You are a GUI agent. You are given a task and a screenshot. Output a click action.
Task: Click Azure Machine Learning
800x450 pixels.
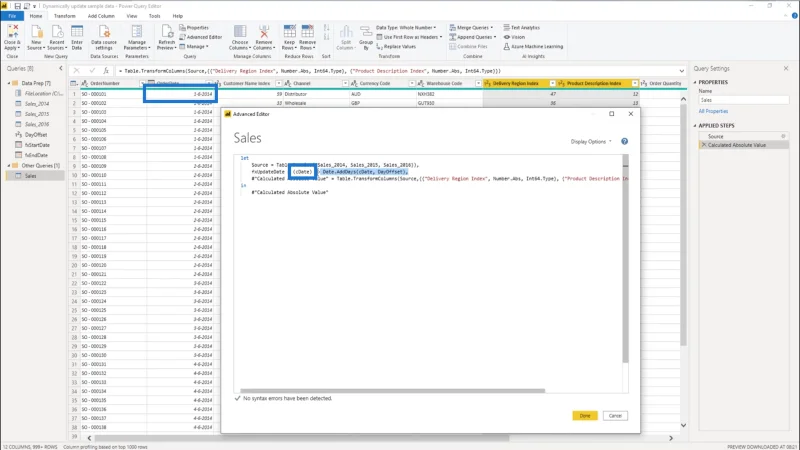tap(533, 46)
